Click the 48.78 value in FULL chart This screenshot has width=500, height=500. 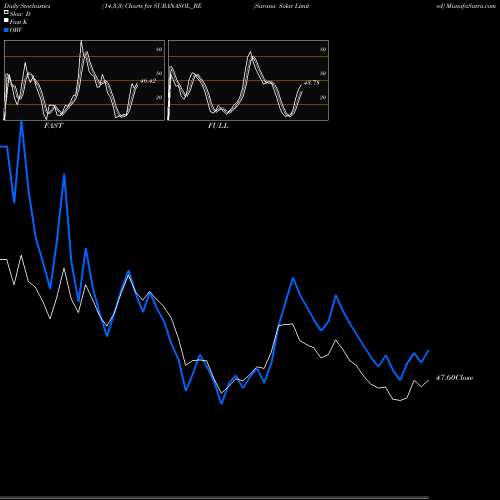312,83
